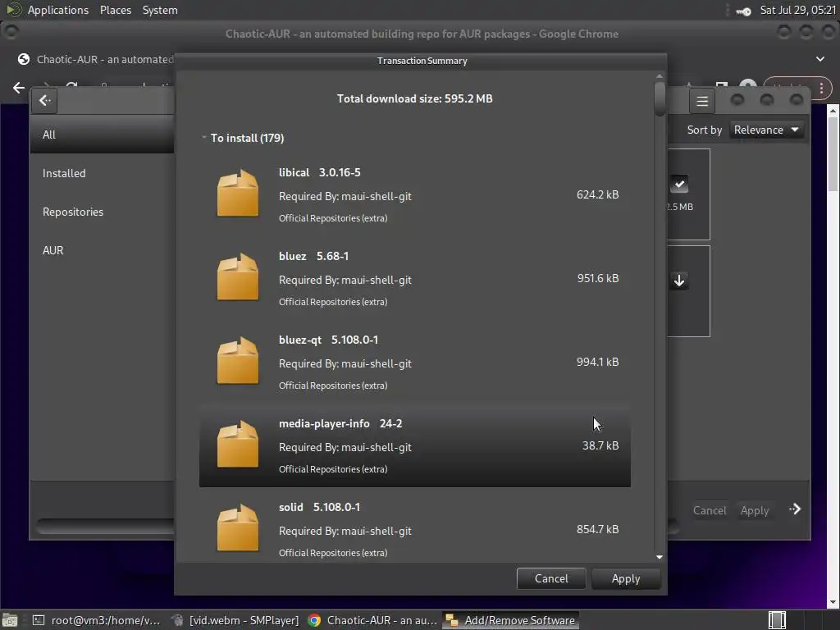Click the 951.6 kB size value
The height and width of the screenshot is (630, 840).
[x=597, y=278]
